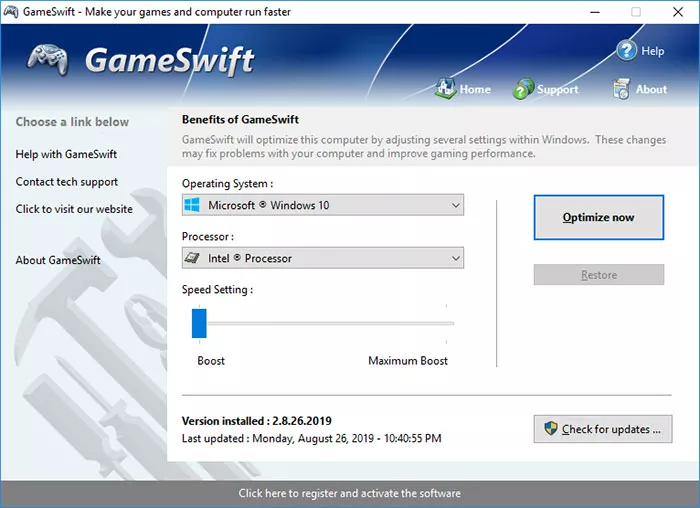Image resolution: width=700 pixels, height=508 pixels.
Task: Close the GameSwift window
Action: 678,12
